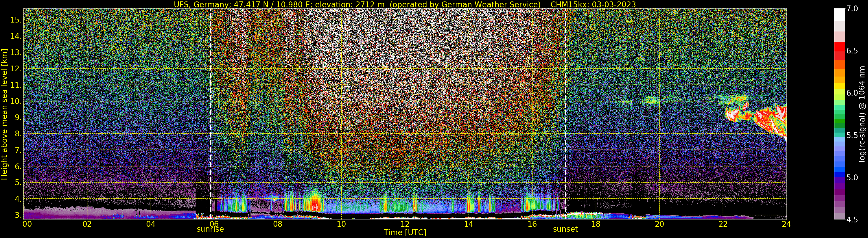Click the height axis tick '5.'
The width and height of the screenshot is (868, 238).
[x=18, y=183]
